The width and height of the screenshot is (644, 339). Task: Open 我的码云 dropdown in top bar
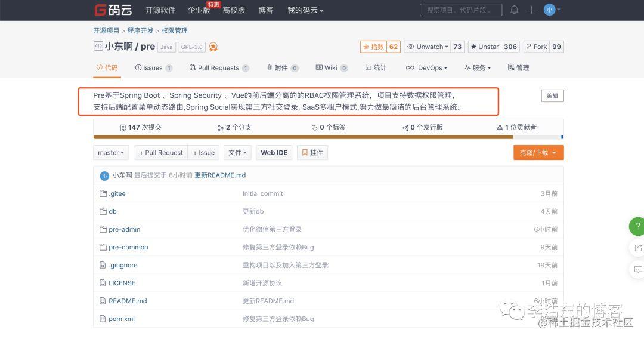[305, 10]
